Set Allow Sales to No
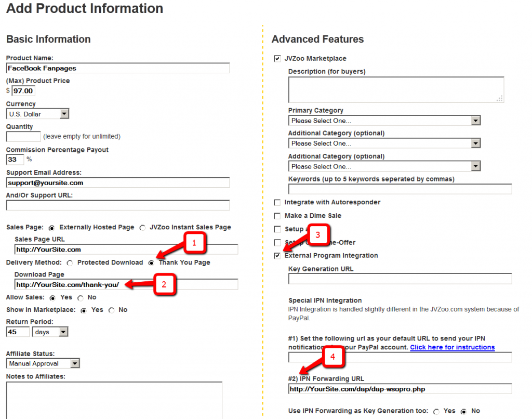This screenshot has width=532, height=419. 80,298
